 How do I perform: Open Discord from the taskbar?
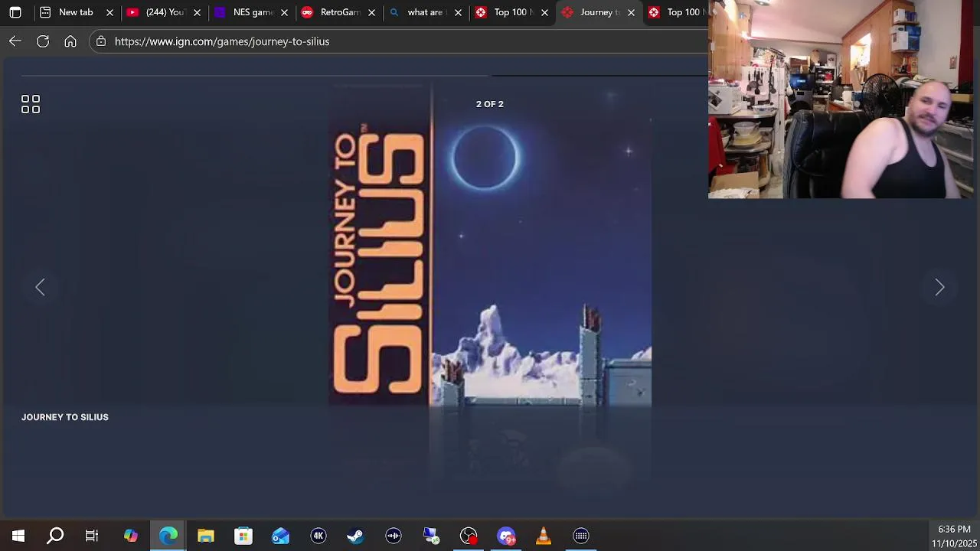pos(506,536)
